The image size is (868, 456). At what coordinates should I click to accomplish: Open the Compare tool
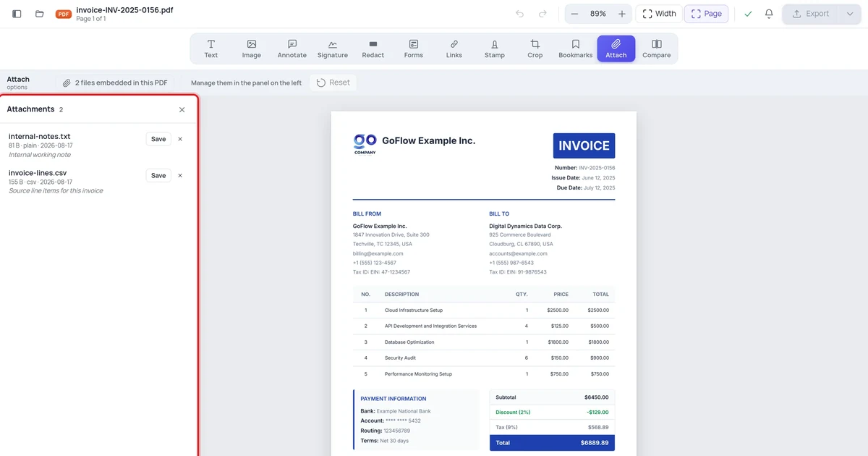click(657, 48)
